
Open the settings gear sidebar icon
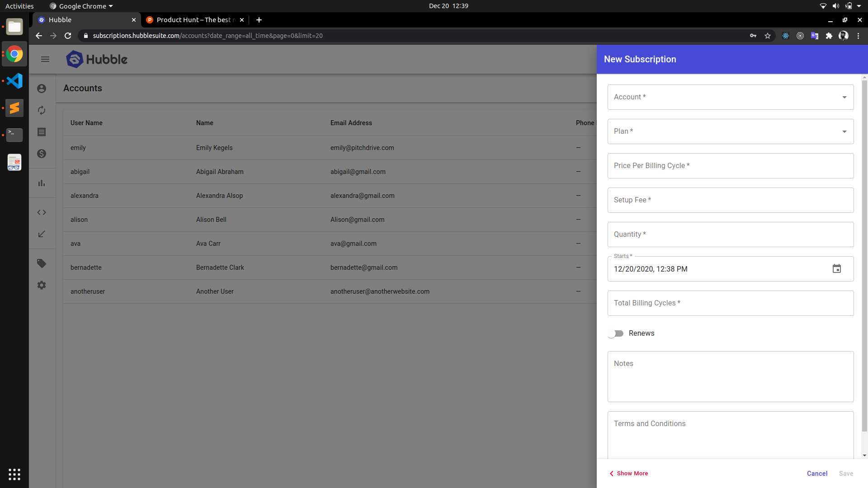42,285
